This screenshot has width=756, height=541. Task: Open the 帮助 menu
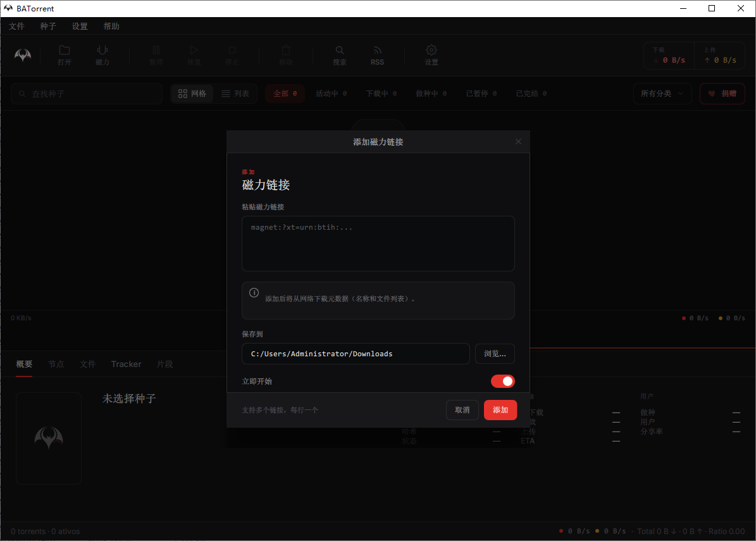click(111, 26)
